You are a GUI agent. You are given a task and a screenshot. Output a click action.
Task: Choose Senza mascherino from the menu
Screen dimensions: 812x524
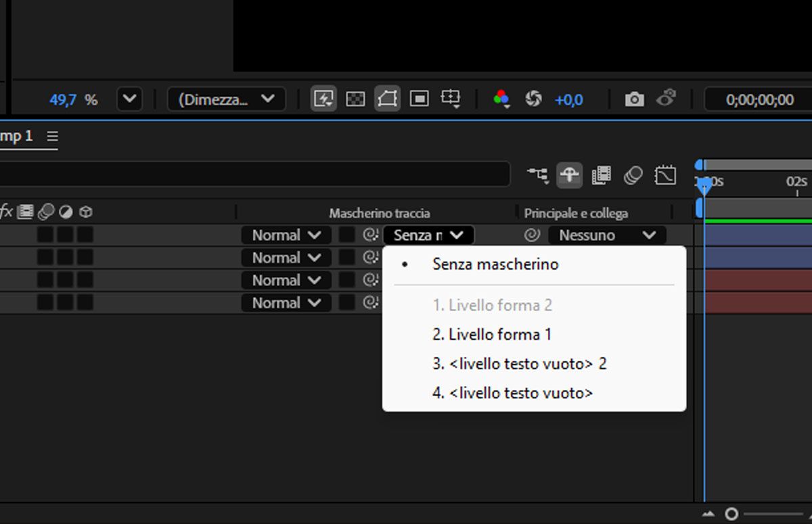pos(495,264)
